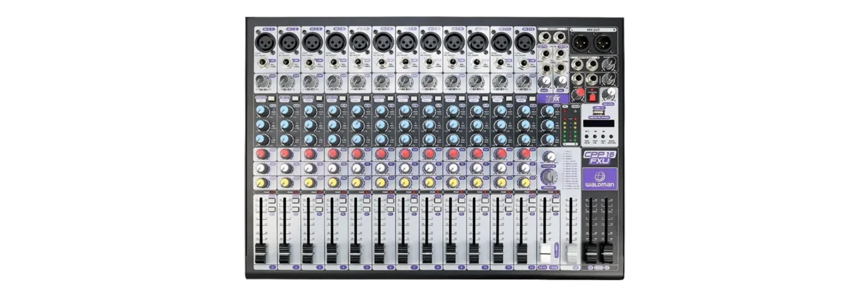Click the channel 1 XLR mic input
868x297 pixels.
pos(266,43)
